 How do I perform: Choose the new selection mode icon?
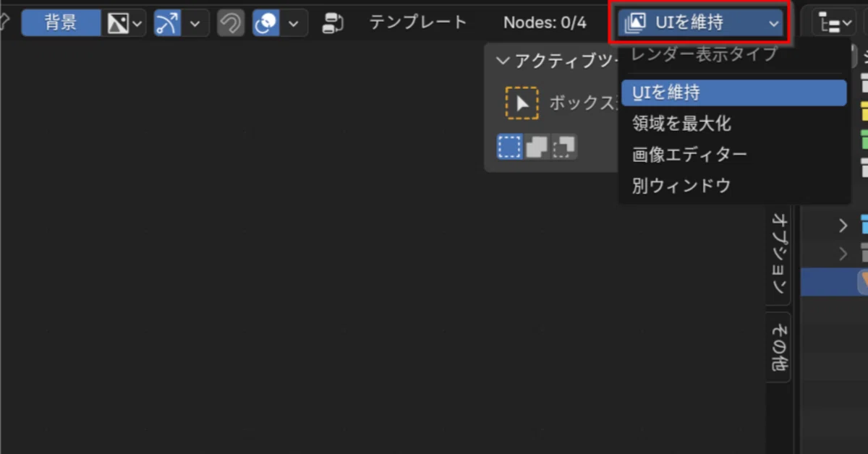(509, 147)
